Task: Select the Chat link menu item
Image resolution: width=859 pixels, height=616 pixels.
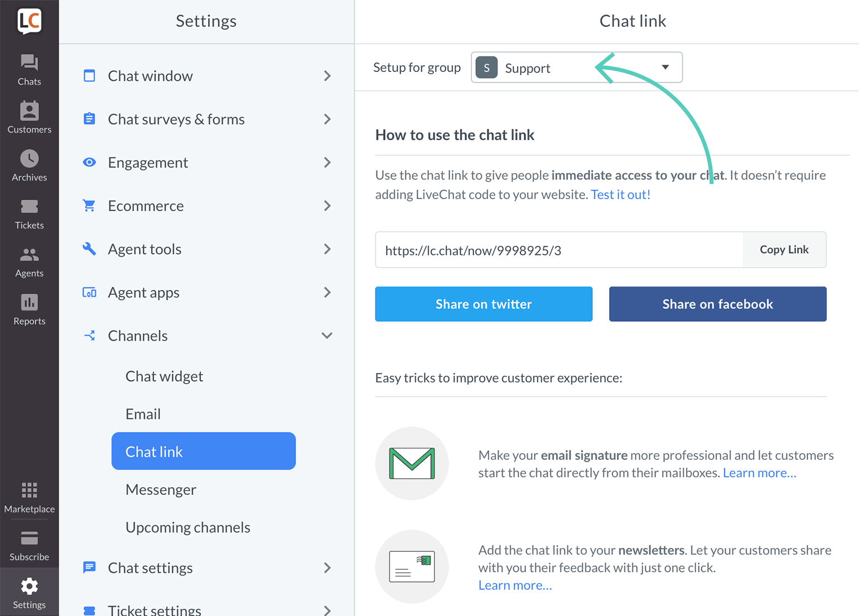Action: tap(204, 451)
